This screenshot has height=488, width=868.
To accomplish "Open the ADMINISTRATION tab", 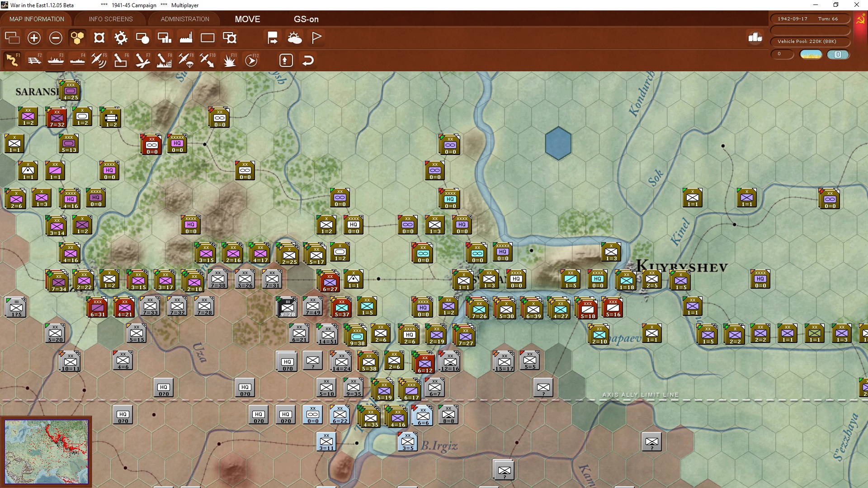I will pos(185,19).
